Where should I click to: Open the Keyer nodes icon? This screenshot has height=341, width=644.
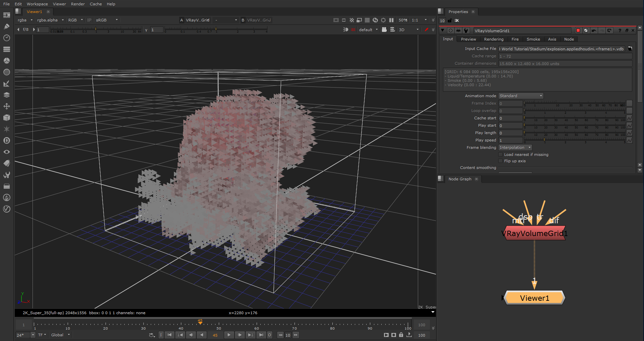[x=6, y=83]
